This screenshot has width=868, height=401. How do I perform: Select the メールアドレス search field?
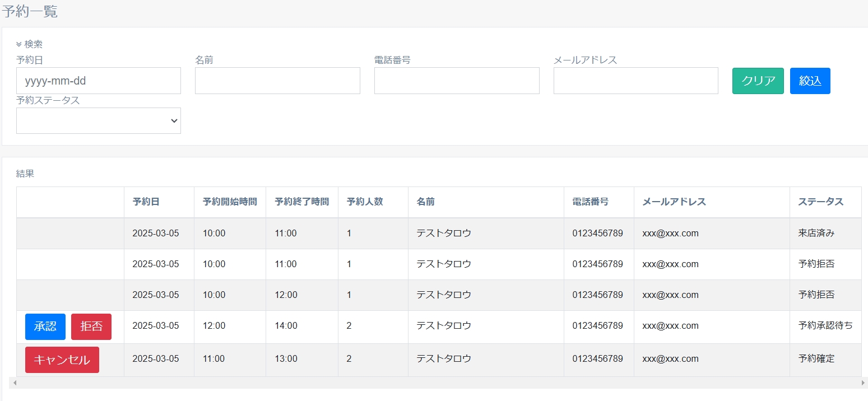click(635, 81)
